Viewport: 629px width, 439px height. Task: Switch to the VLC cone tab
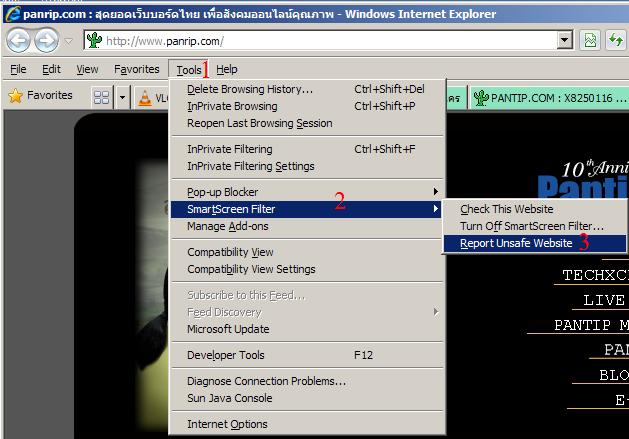pyautogui.click(x=152, y=98)
